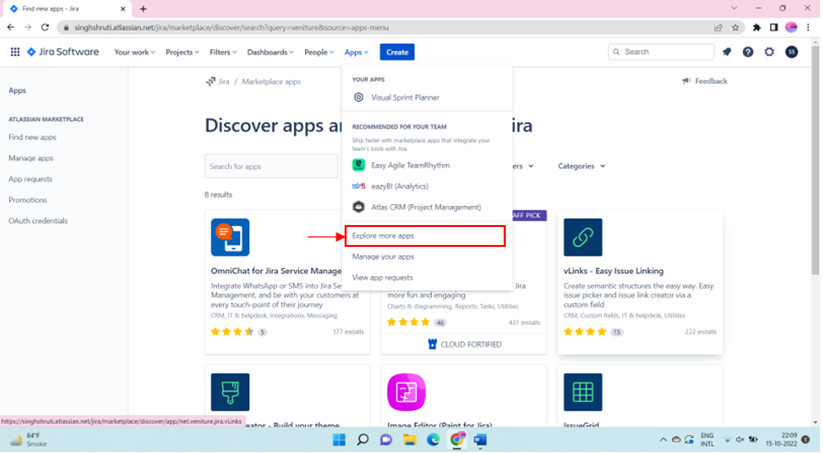Reload the browser page
The image size is (823, 453).
click(x=45, y=27)
